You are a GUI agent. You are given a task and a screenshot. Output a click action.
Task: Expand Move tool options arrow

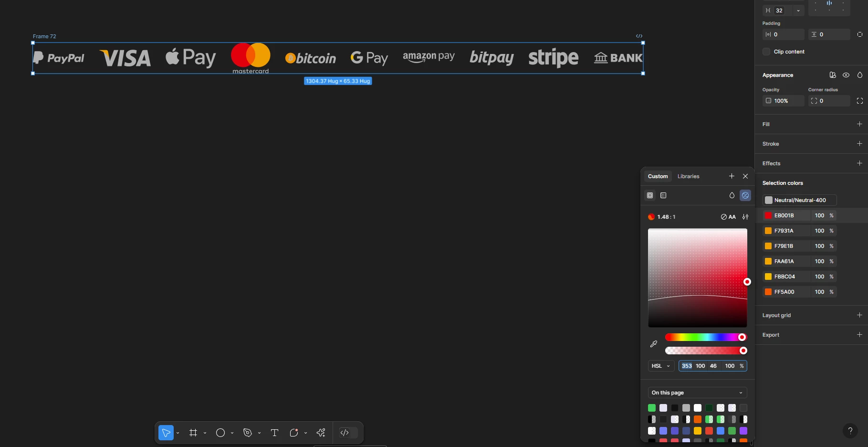coord(178,433)
